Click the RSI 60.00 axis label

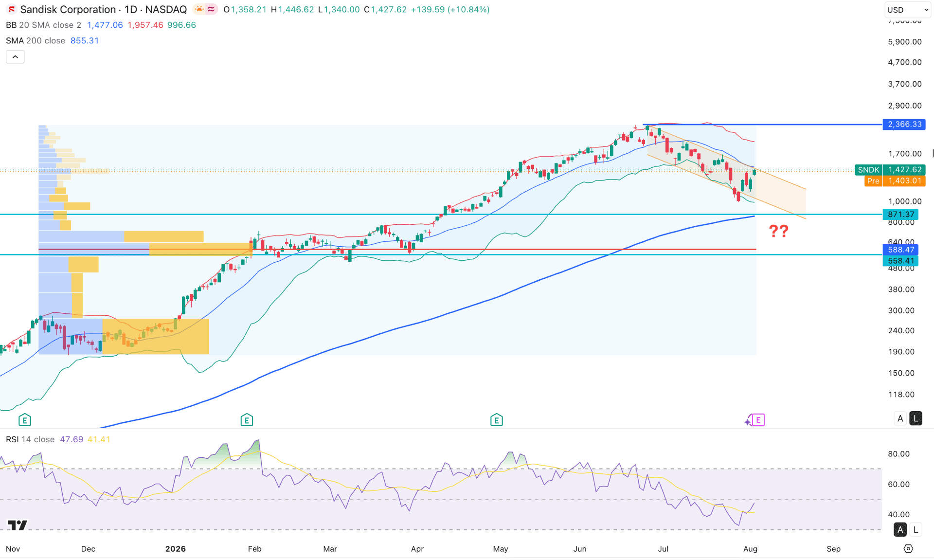(x=898, y=484)
